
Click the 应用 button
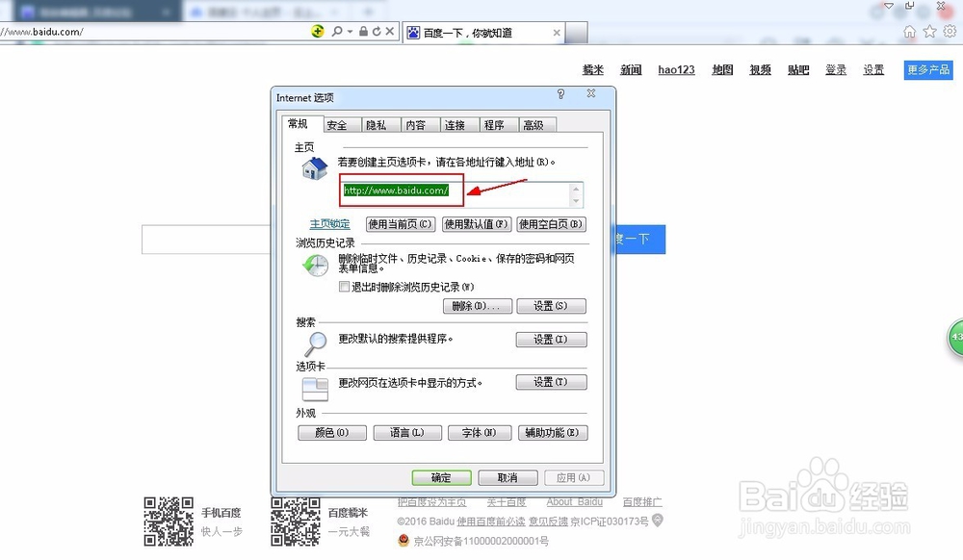pos(574,478)
